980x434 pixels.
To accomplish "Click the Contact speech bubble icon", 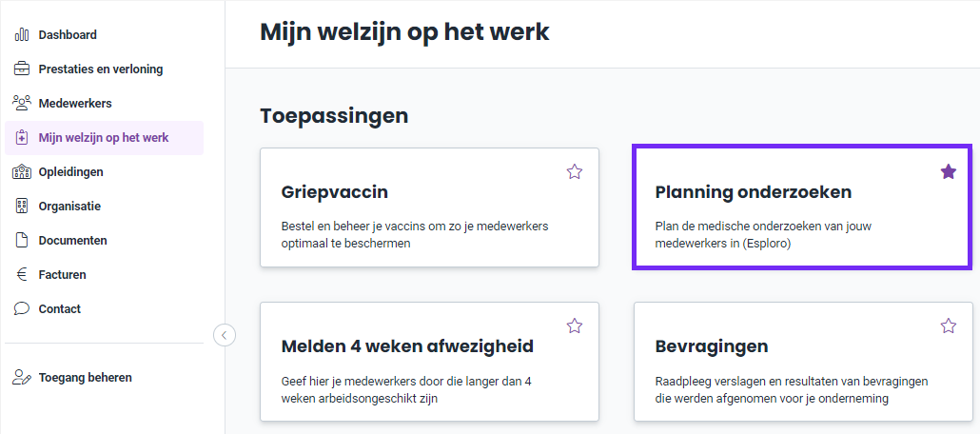I will [22, 309].
